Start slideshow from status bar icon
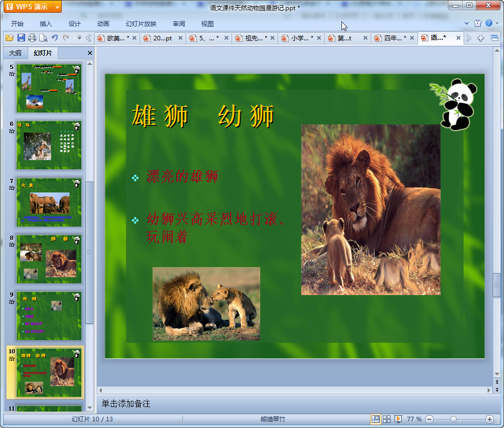The image size is (504, 428). [x=398, y=419]
